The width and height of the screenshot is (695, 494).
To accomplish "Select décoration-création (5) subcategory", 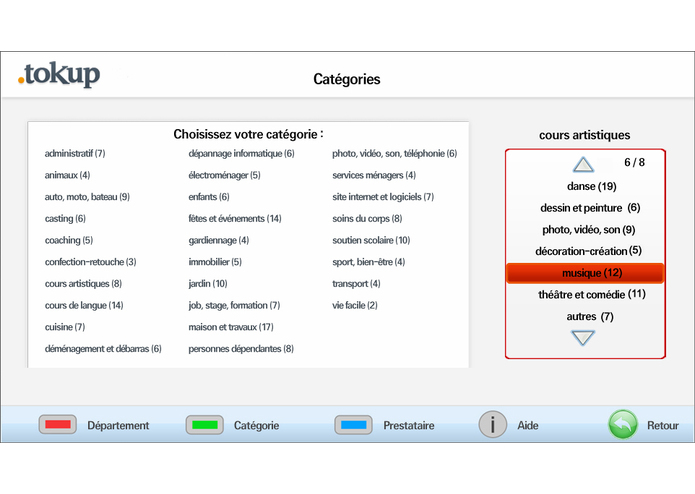I will 588,251.
